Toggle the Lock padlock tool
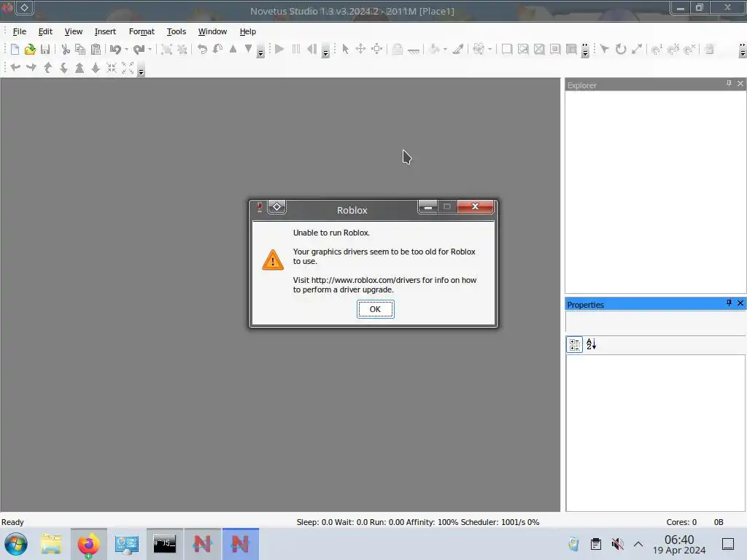The height and width of the screenshot is (560, 747). [x=398, y=49]
